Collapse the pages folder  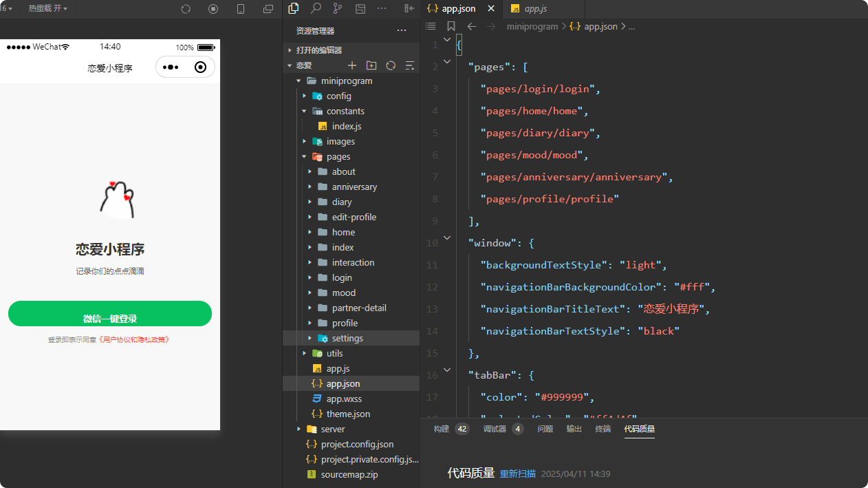click(x=304, y=157)
